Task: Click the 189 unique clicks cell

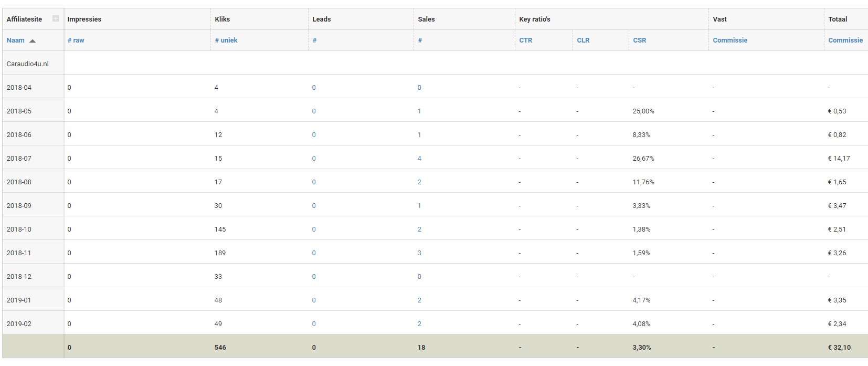Action: point(220,253)
